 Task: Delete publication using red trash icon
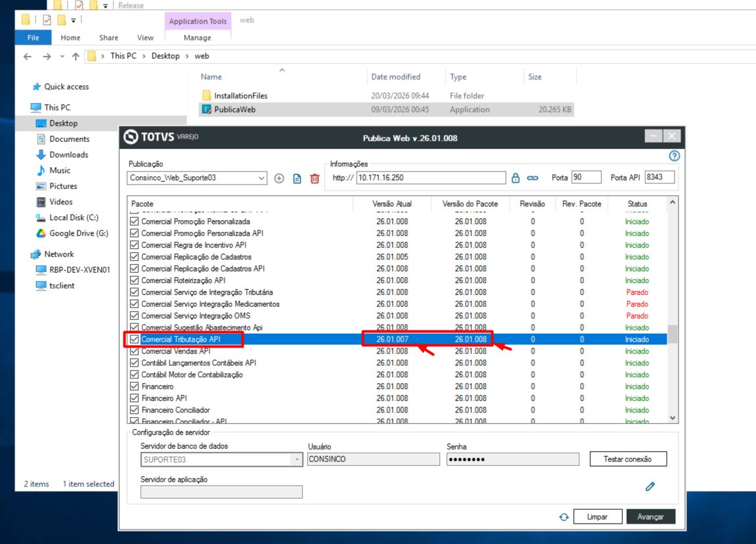[x=315, y=179]
